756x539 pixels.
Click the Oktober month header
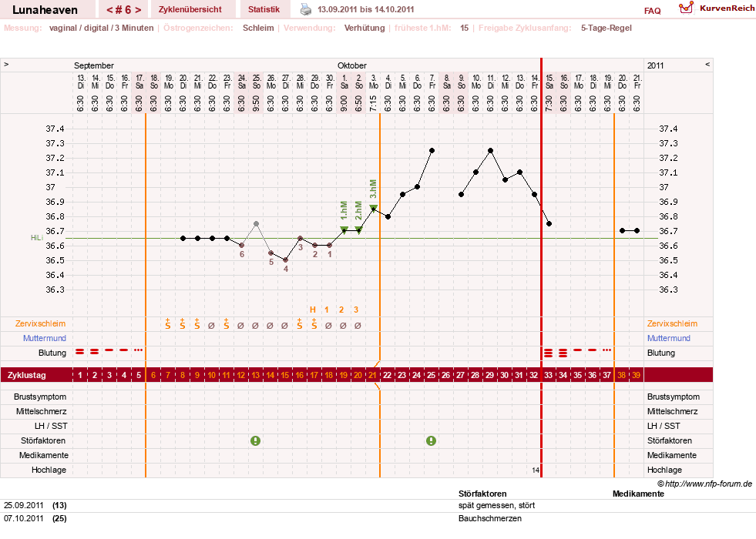click(x=352, y=65)
